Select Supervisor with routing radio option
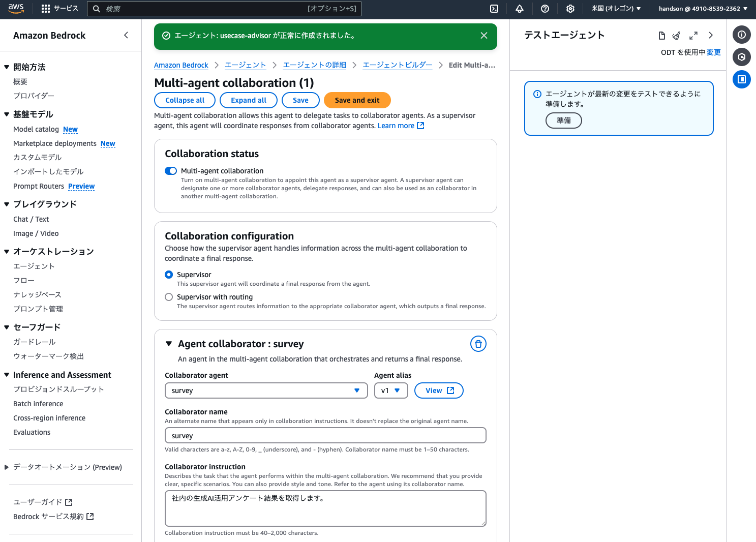 point(169,297)
